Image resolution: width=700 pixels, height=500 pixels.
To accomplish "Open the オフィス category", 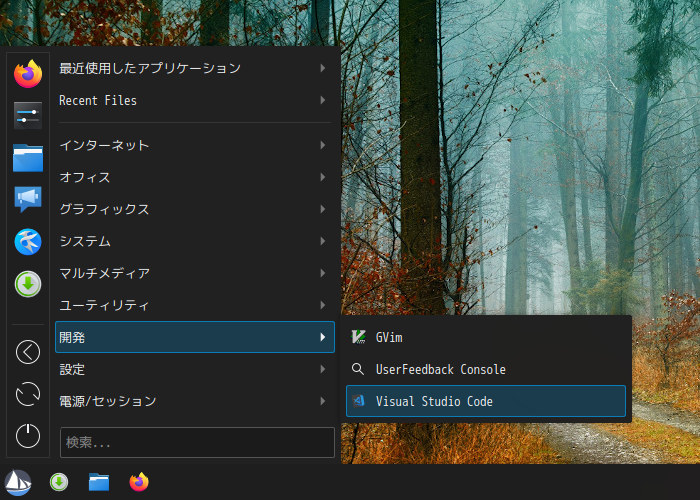I will click(x=195, y=177).
